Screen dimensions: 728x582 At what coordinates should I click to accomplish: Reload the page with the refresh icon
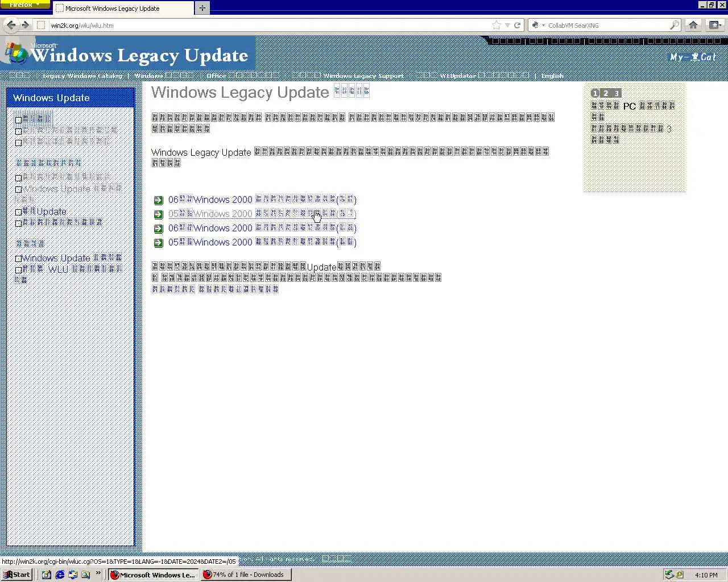click(x=517, y=25)
